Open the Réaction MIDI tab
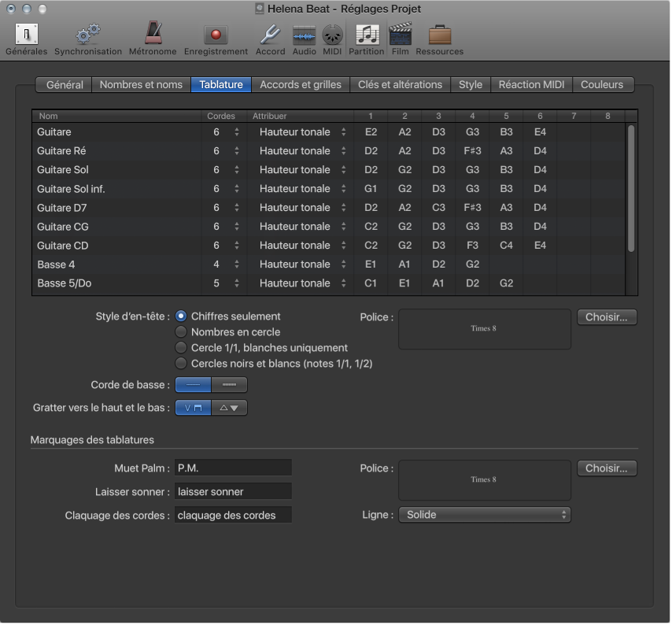672x625 pixels. point(531,84)
